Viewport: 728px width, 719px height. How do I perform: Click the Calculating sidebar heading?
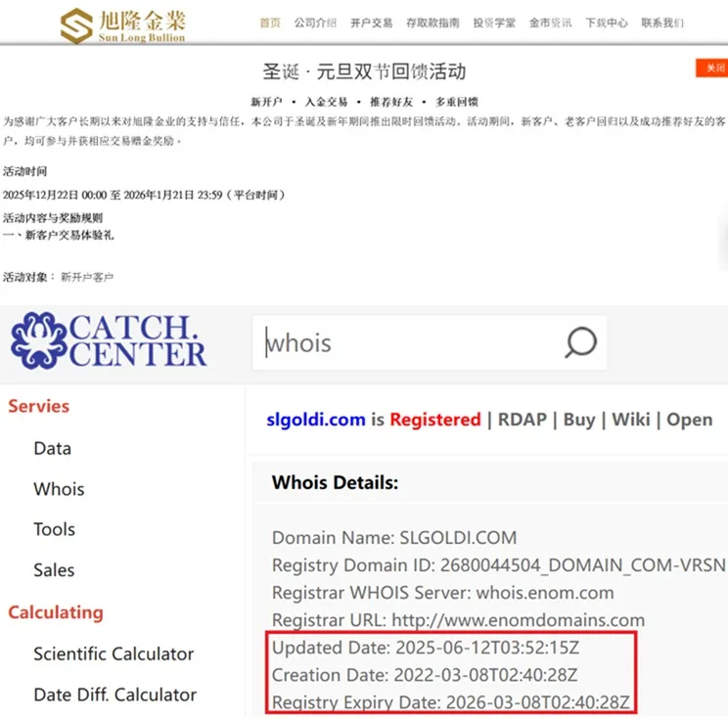[56, 612]
